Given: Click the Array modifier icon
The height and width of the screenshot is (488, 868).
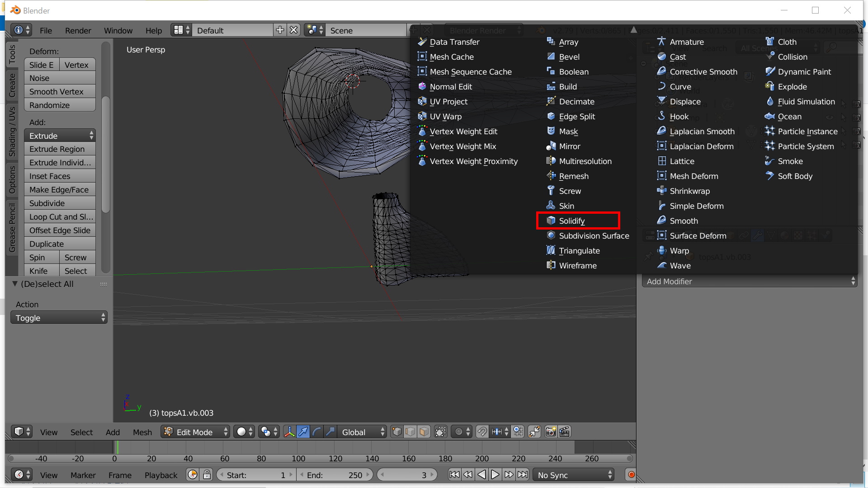Looking at the screenshot, I should (x=551, y=42).
